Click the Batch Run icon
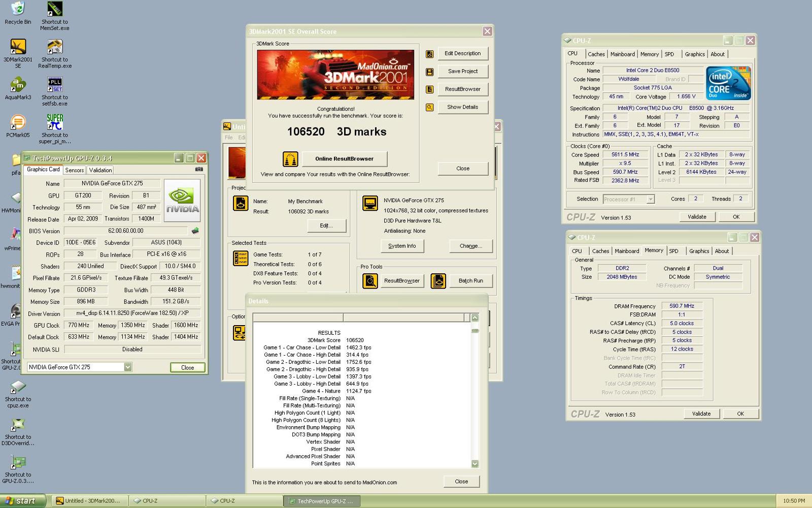The height and width of the screenshot is (508, 812). 438,280
